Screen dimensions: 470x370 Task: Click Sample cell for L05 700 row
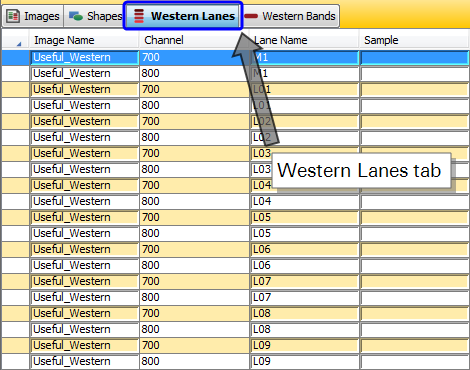[x=414, y=217]
